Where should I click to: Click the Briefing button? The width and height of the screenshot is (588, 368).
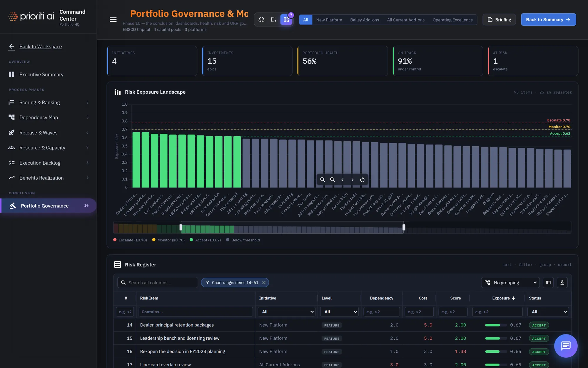(x=499, y=20)
